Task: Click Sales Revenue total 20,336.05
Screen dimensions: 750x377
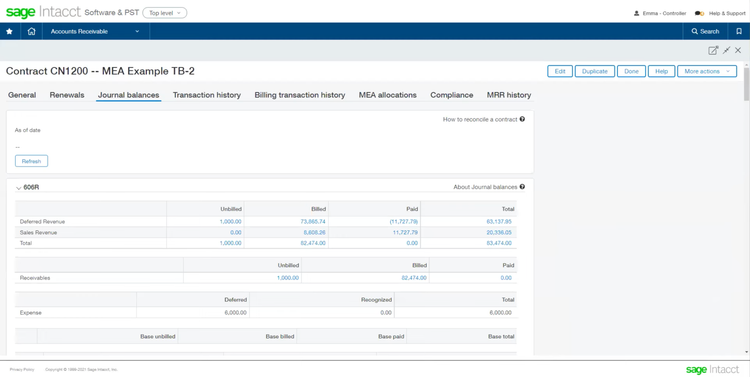Action: [x=499, y=233]
